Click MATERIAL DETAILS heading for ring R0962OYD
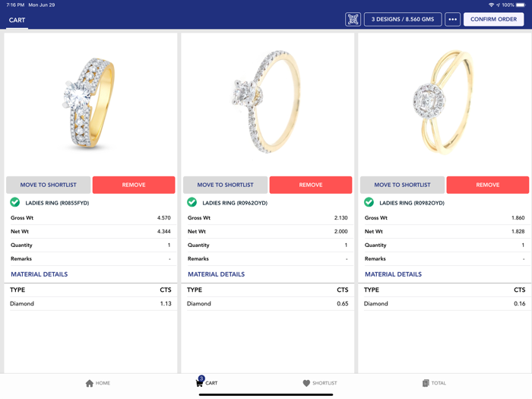This screenshot has width=532, height=399. pos(217,274)
